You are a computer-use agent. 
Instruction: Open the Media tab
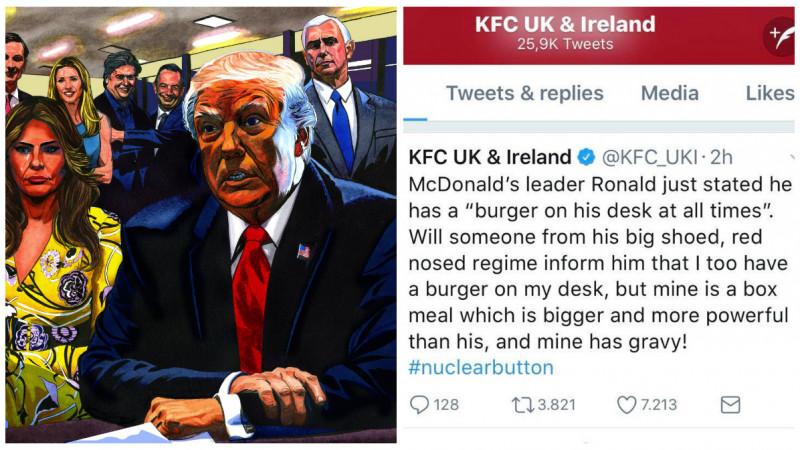point(670,94)
